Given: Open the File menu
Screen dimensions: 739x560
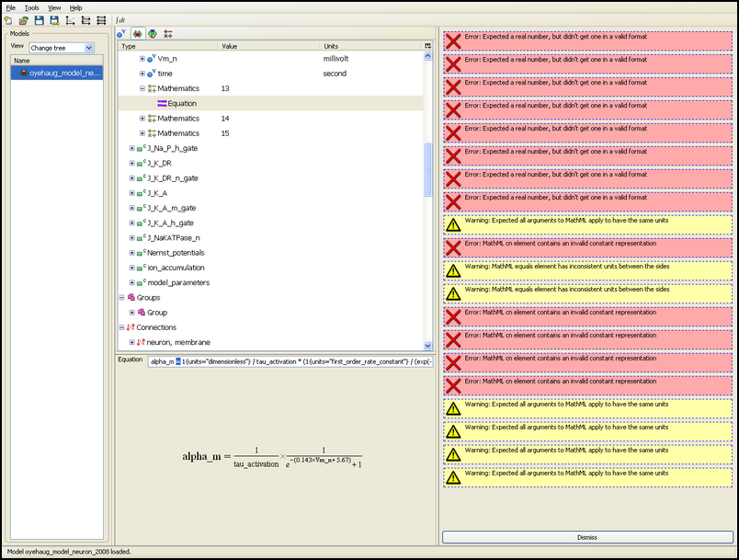Looking at the screenshot, I should coord(10,7).
